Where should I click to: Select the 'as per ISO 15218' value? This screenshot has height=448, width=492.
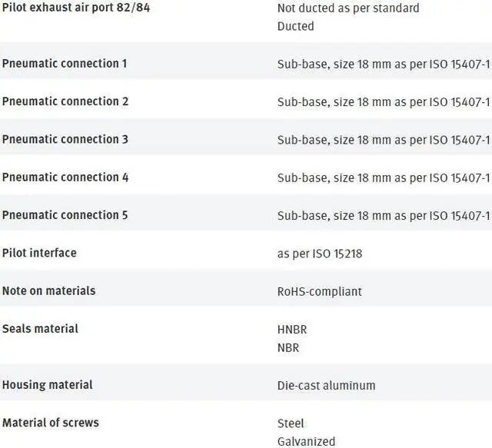tap(319, 254)
